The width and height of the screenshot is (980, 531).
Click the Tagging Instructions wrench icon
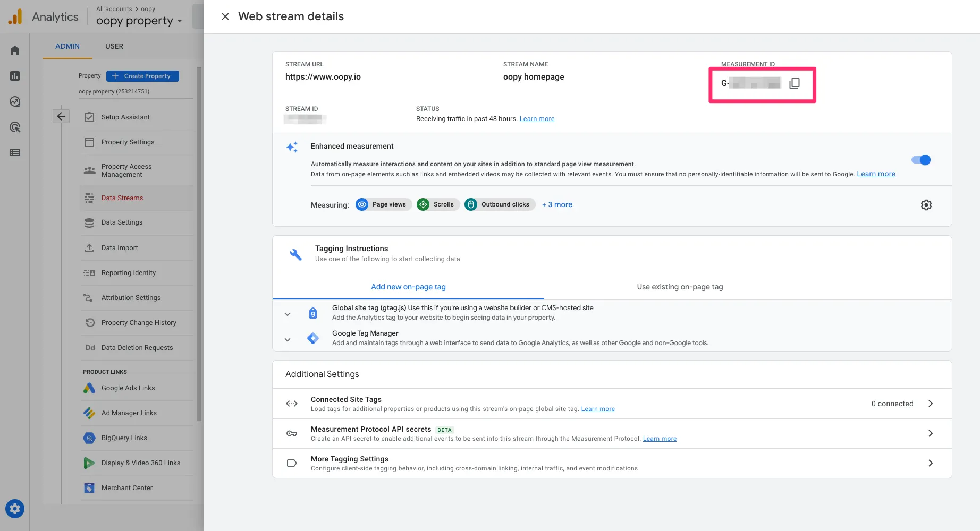[296, 254]
